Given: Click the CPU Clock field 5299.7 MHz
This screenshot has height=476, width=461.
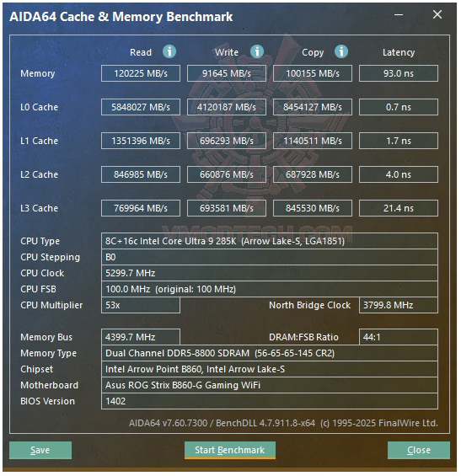Looking at the screenshot, I should (270, 273).
